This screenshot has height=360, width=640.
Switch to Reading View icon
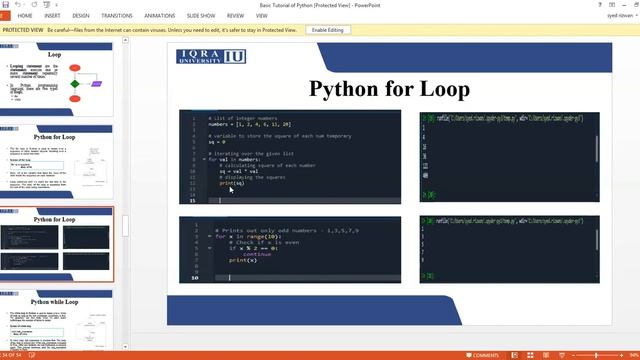click(546, 356)
